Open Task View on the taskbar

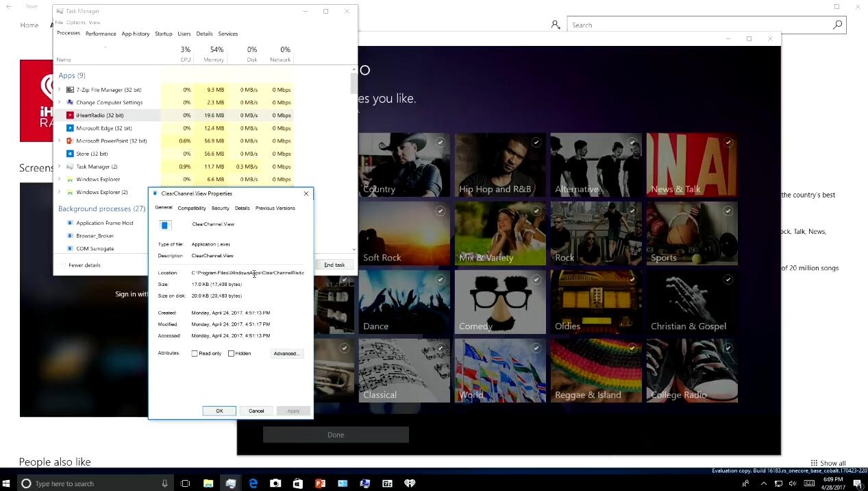coord(185,483)
